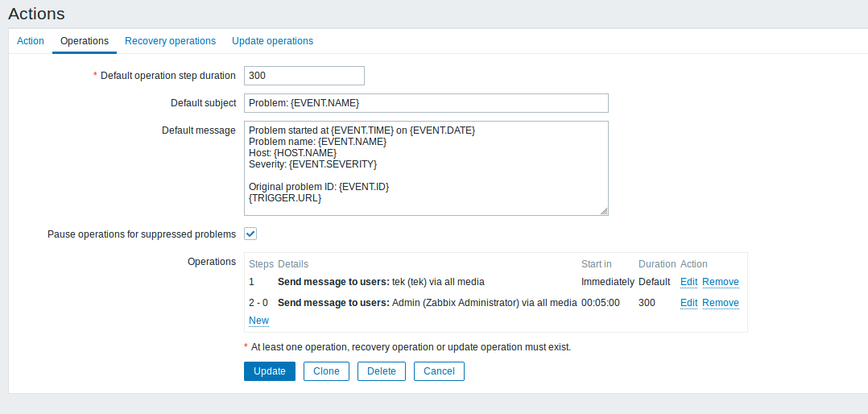Grab the Default message resize handle
This screenshot has width=868, height=414.
pos(604,211)
